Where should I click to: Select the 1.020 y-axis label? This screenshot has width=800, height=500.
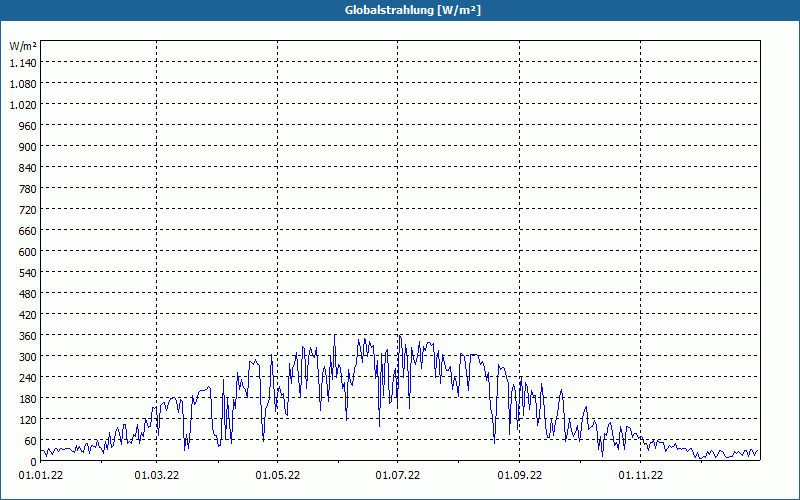tap(23, 105)
